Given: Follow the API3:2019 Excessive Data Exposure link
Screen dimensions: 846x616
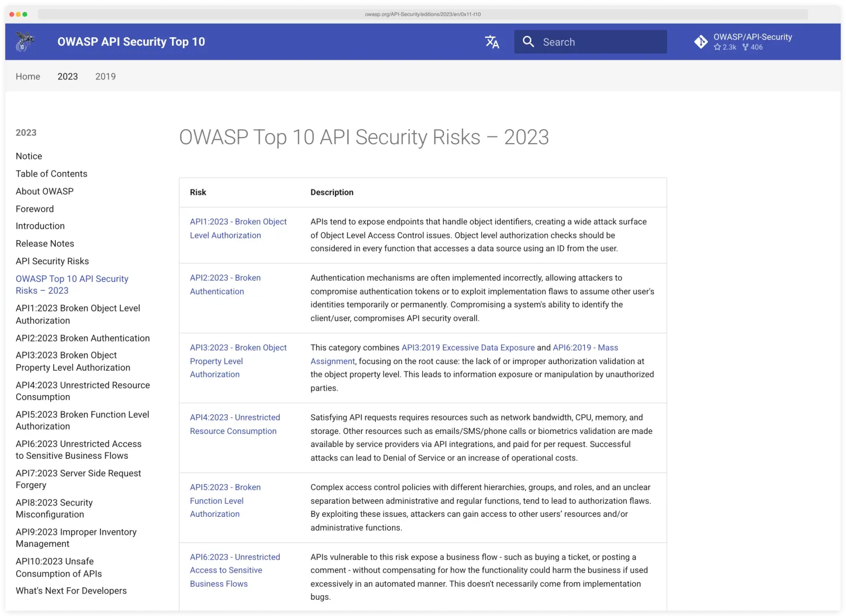Looking at the screenshot, I should tap(468, 348).
